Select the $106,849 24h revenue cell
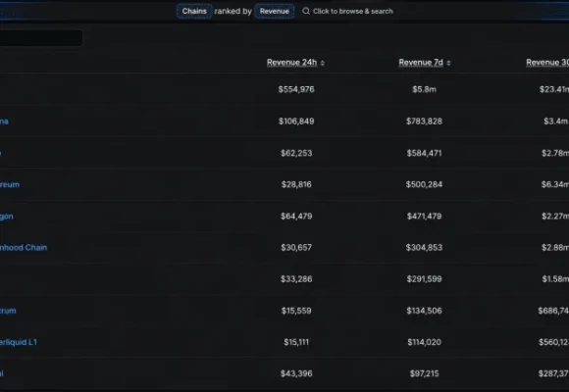 coord(296,122)
